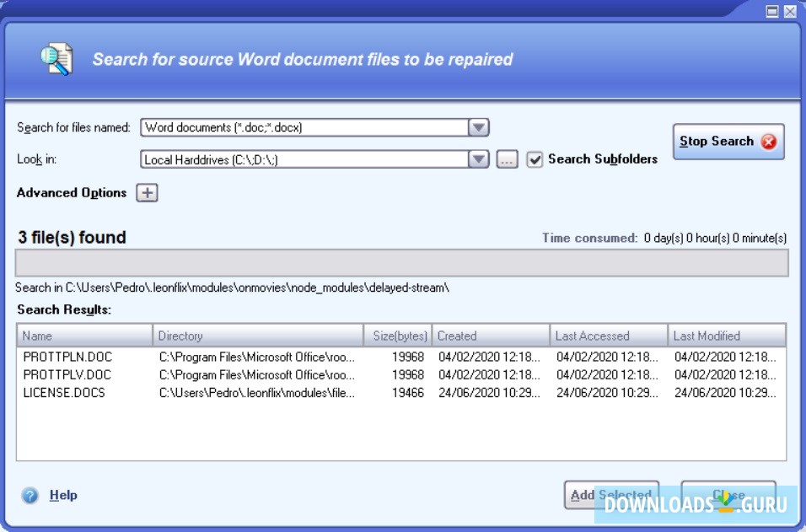Select the LICENSE.DOCS file row
The image size is (806, 532).
pyautogui.click(x=401, y=393)
